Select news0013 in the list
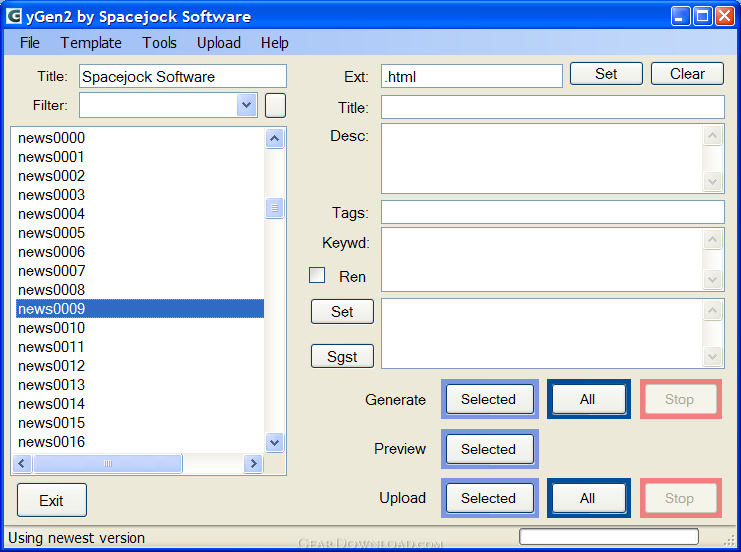Viewport: 741px width, 552px height. point(140,385)
